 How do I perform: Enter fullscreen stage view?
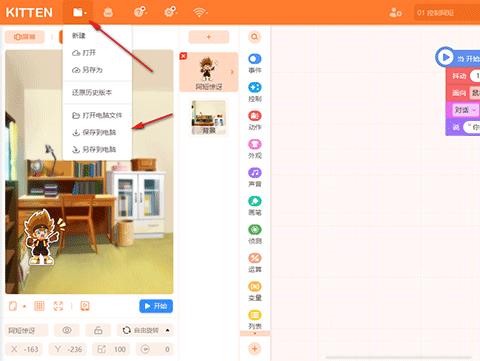58,306
